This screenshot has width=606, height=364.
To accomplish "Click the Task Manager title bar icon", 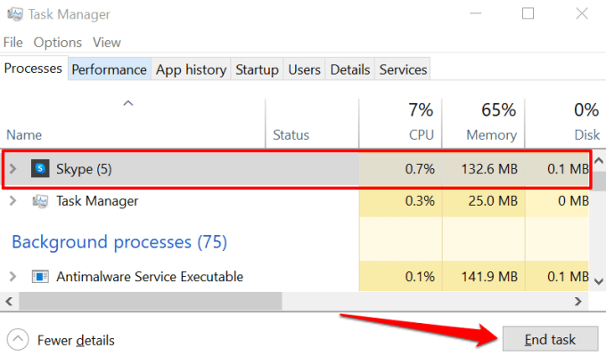I will [x=15, y=14].
